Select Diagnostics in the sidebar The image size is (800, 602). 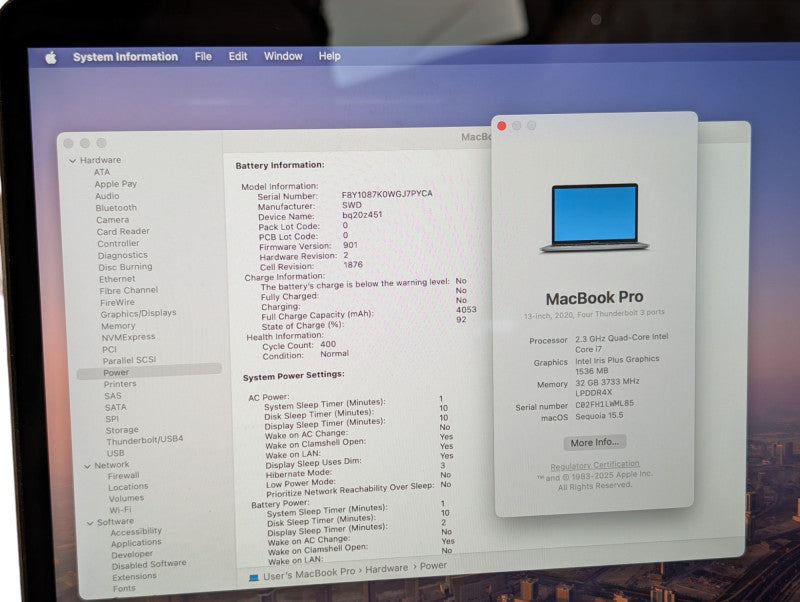point(123,255)
